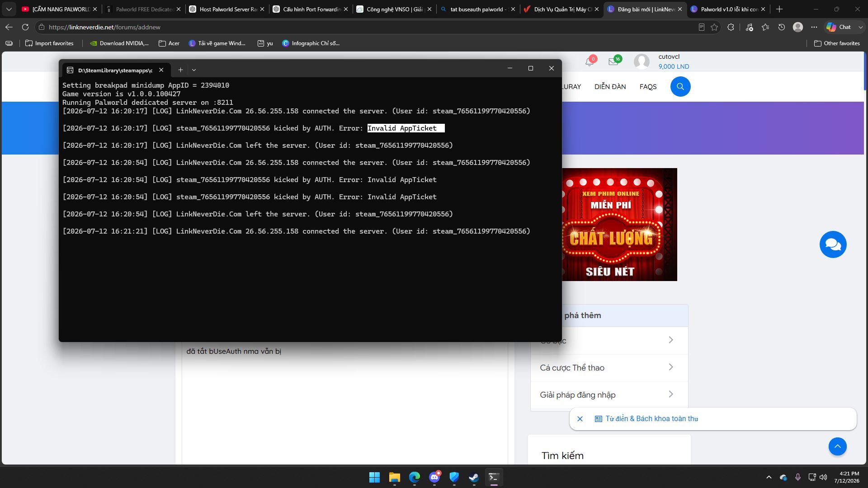Image resolution: width=868 pixels, height=488 pixels.
Task: Open File Explorer from the taskbar
Action: pos(395,477)
